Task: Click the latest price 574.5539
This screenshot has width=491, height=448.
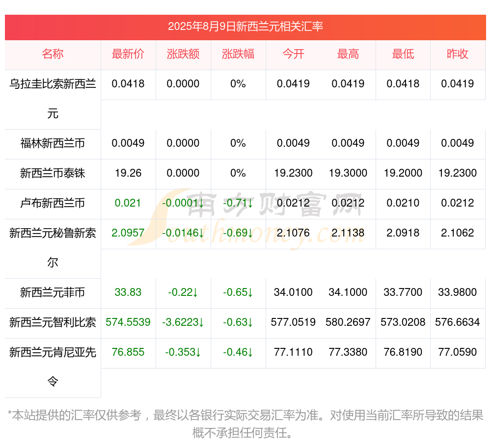Action: point(128,322)
